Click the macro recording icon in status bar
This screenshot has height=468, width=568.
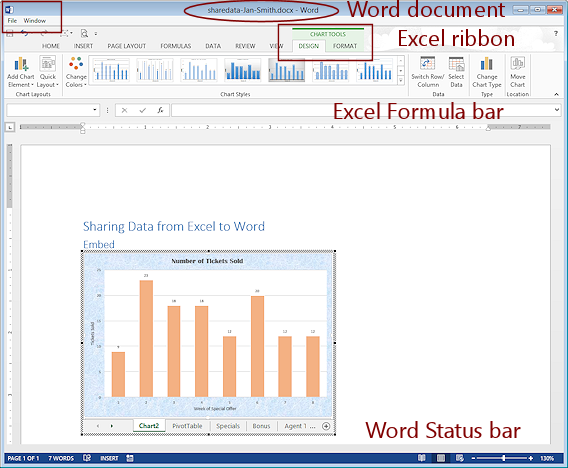click(130, 458)
